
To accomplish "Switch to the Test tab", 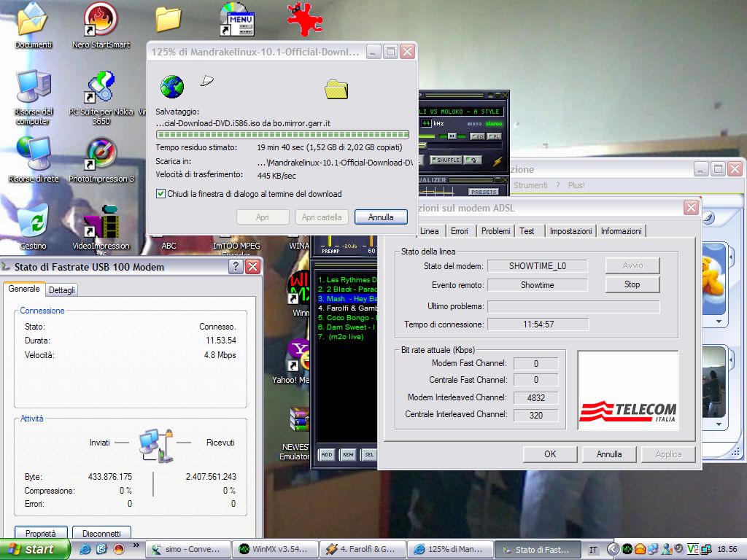I will (527, 231).
